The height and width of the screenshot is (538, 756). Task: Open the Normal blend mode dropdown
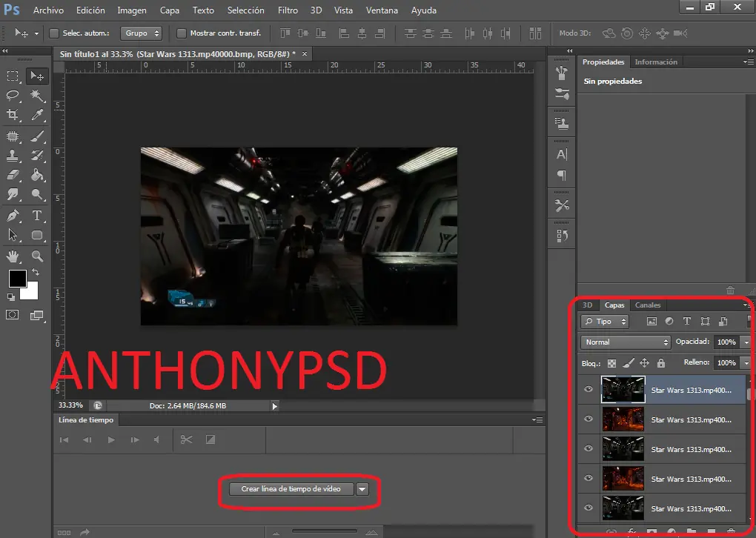coord(626,342)
